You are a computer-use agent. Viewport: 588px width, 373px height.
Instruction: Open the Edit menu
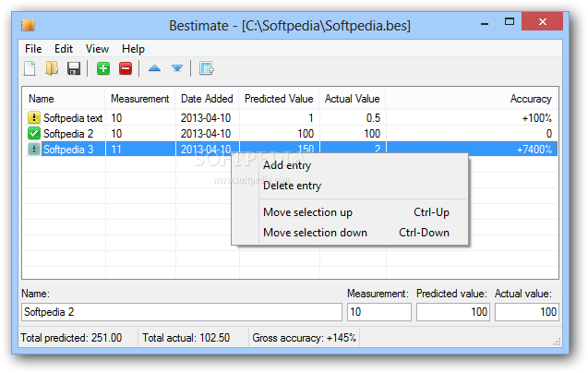pos(64,49)
